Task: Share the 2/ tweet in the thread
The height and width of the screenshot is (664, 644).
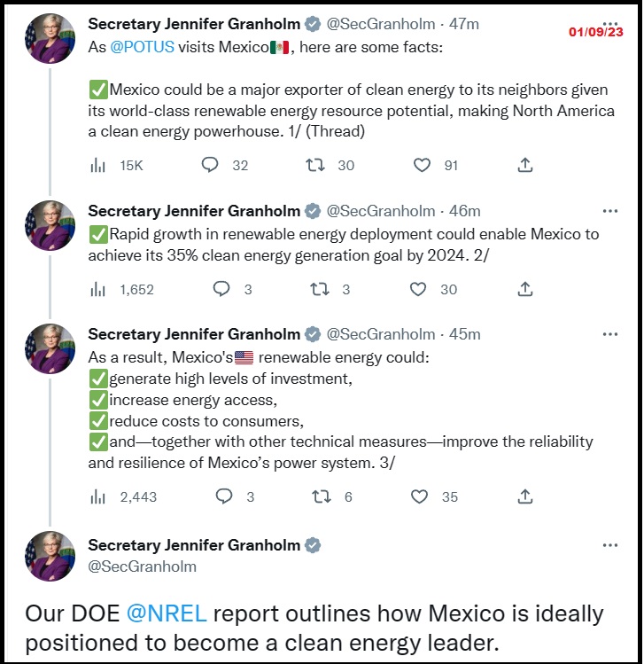Action: click(x=524, y=289)
